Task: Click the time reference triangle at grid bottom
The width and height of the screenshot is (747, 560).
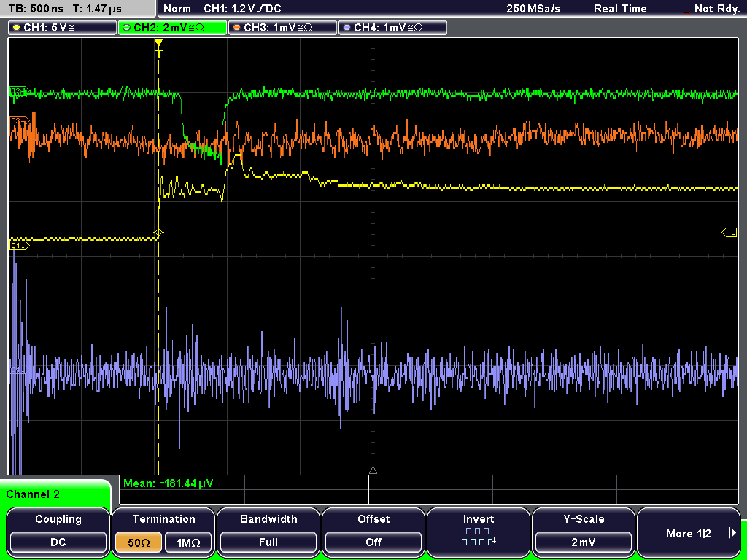Action: [x=373, y=470]
